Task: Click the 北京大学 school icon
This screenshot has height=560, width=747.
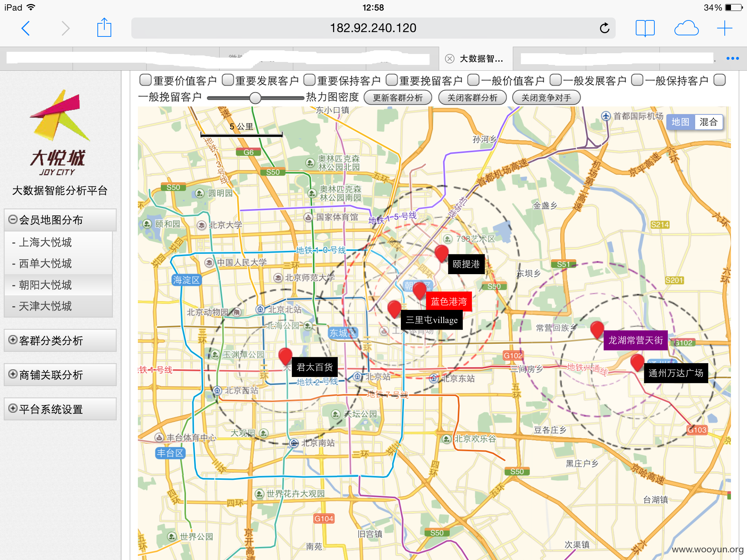Action: pyautogui.click(x=201, y=225)
